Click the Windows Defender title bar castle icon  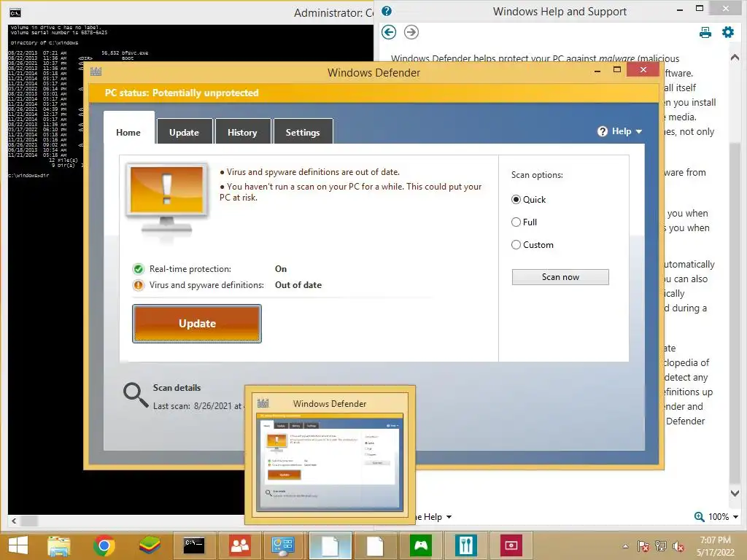(96, 72)
